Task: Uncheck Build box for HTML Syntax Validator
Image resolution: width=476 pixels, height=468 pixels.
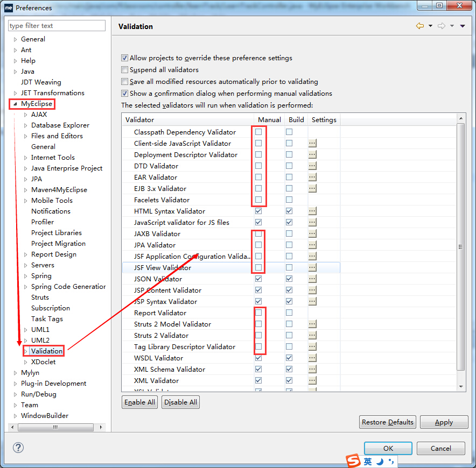Action: pos(289,211)
